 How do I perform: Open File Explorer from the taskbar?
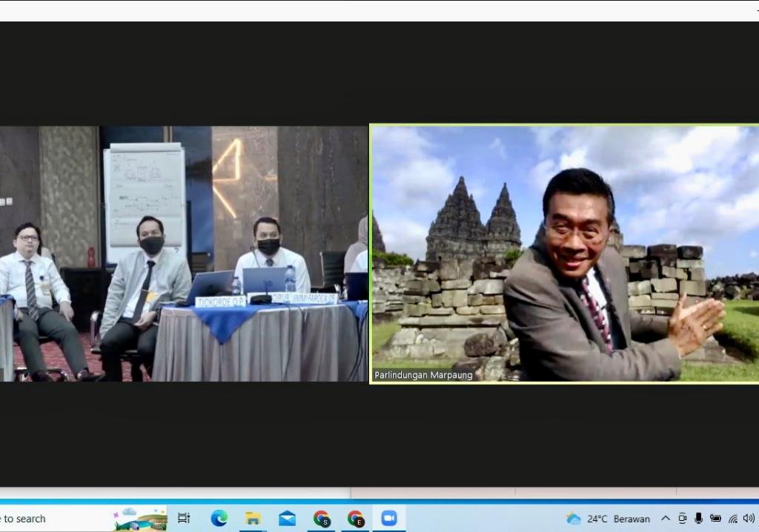(253, 519)
